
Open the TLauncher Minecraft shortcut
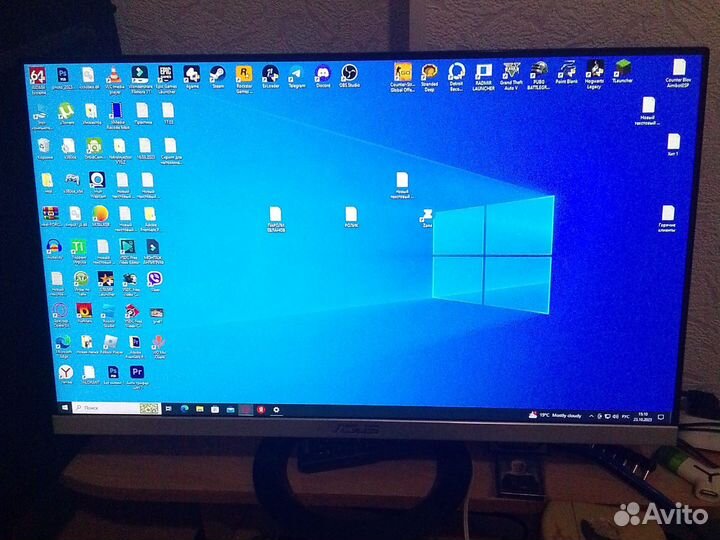(x=623, y=72)
